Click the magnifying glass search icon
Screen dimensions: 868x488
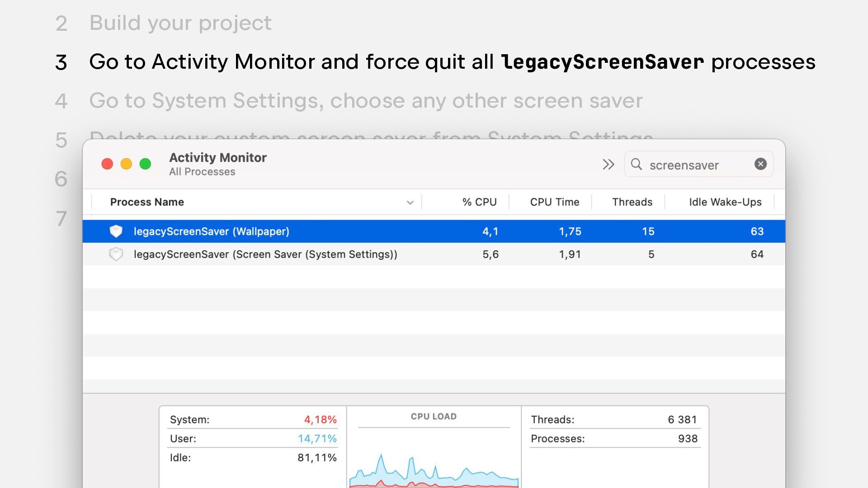[637, 164]
